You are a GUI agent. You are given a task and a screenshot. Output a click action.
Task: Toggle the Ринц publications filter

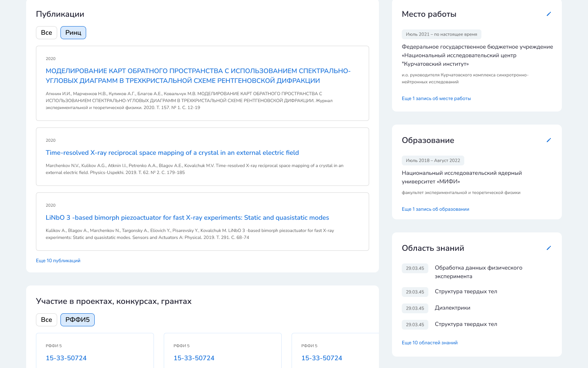[73, 33]
